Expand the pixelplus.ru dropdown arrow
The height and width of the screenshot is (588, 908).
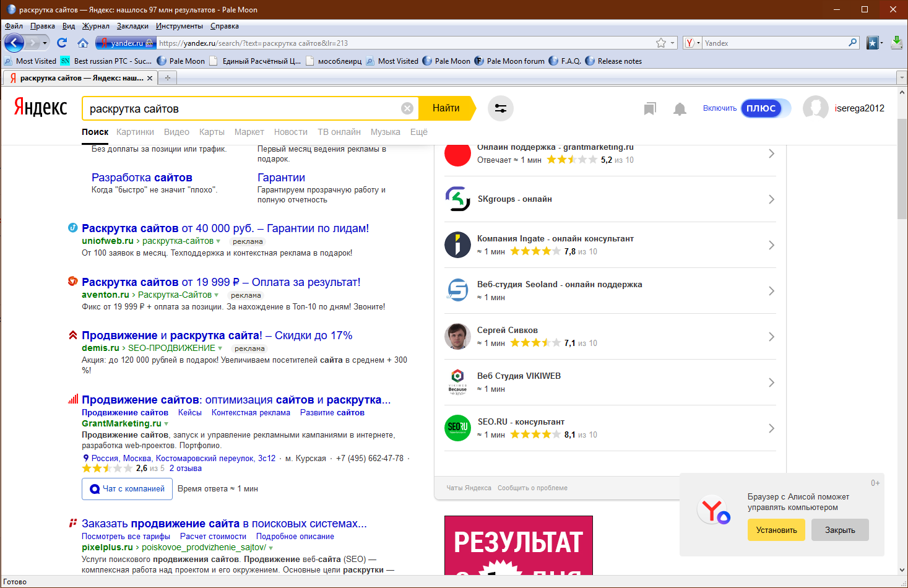(x=270, y=548)
